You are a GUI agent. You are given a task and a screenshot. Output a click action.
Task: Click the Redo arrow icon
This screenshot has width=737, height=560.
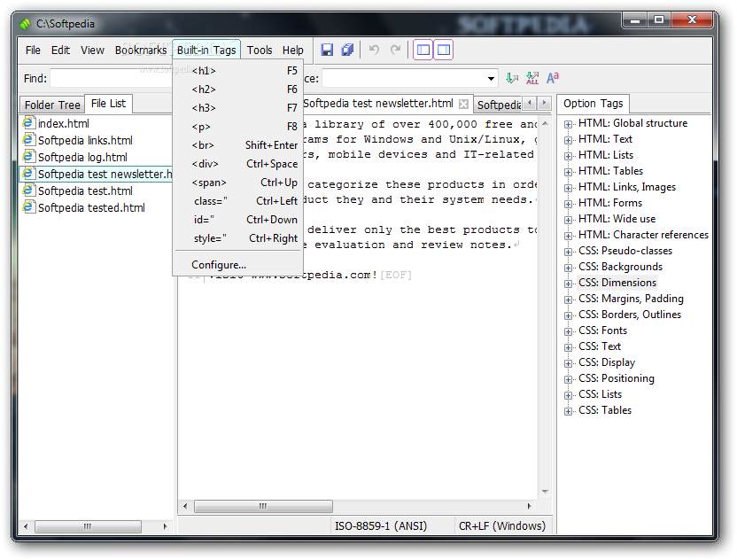(395, 50)
